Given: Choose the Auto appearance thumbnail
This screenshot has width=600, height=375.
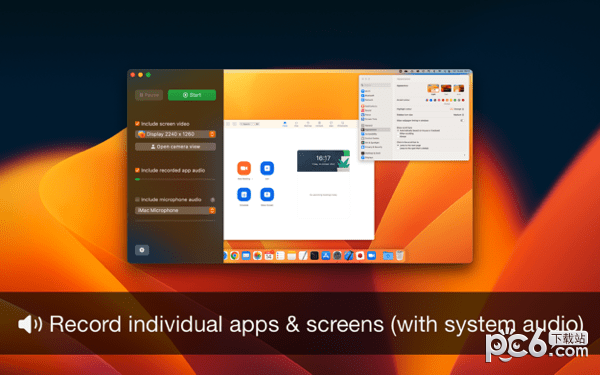Looking at the screenshot, I should pos(458,88).
